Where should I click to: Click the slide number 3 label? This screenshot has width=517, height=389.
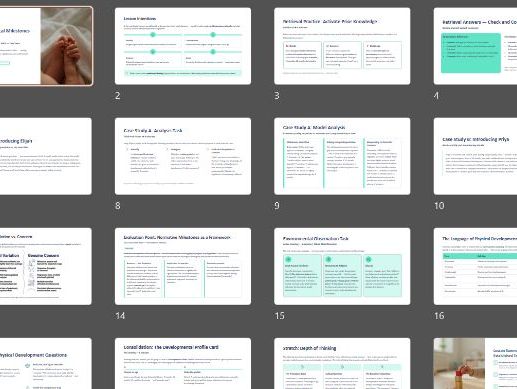tap(277, 96)
